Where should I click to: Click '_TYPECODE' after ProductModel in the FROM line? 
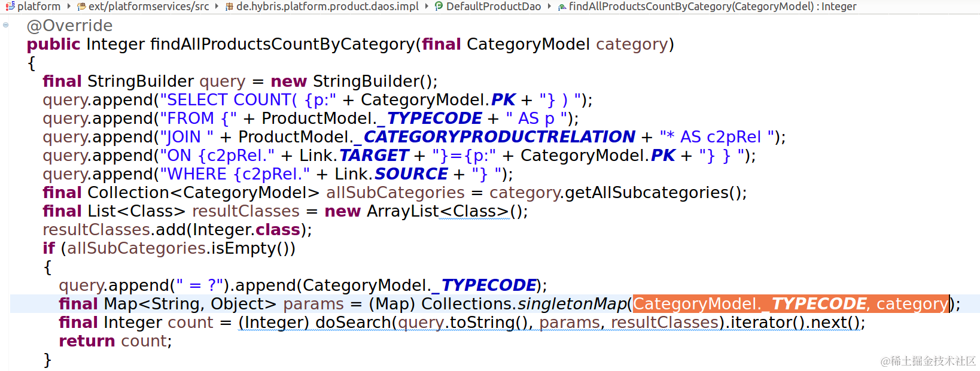click(430, 118)
